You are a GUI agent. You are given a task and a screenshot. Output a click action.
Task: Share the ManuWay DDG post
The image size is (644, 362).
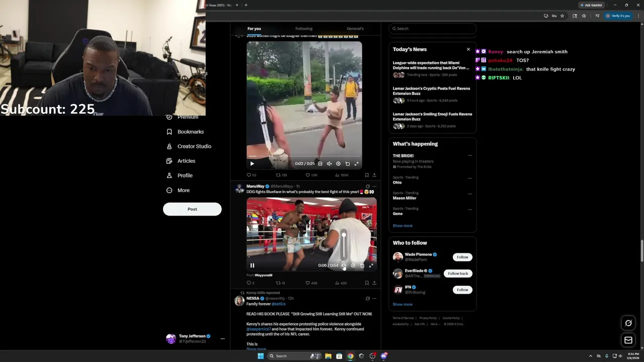(374, 283)
